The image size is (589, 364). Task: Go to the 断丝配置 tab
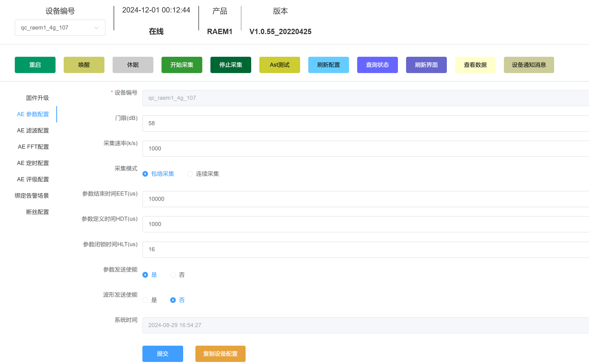point(37,212)
